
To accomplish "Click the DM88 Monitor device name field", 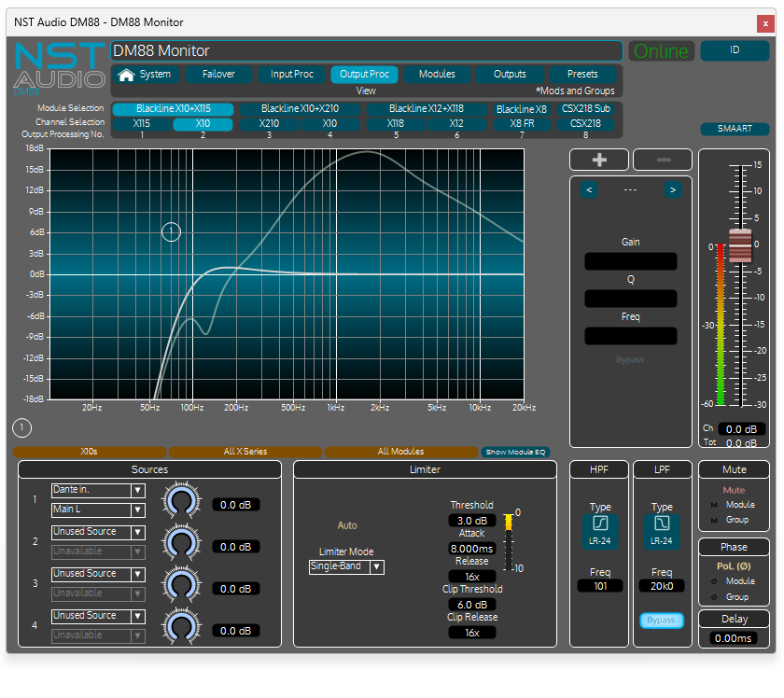I will pyautogui.click(x=367, y=51).
